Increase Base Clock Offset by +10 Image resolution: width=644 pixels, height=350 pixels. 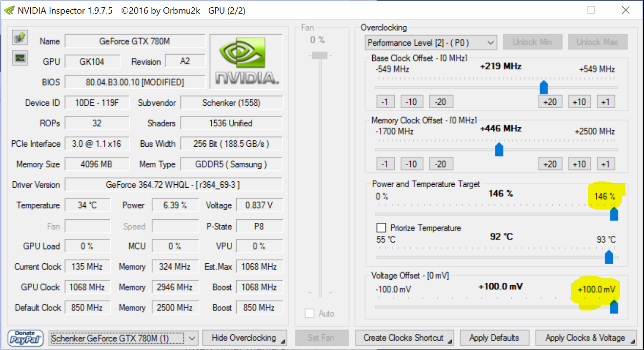click(579, 101)
